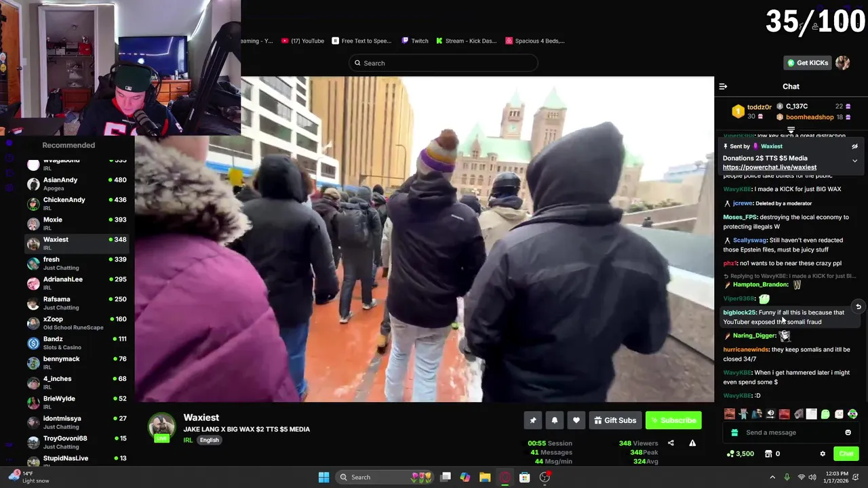Resume chat scrolling via arrow button
This screenshot has height=488, width=868.
858,307
